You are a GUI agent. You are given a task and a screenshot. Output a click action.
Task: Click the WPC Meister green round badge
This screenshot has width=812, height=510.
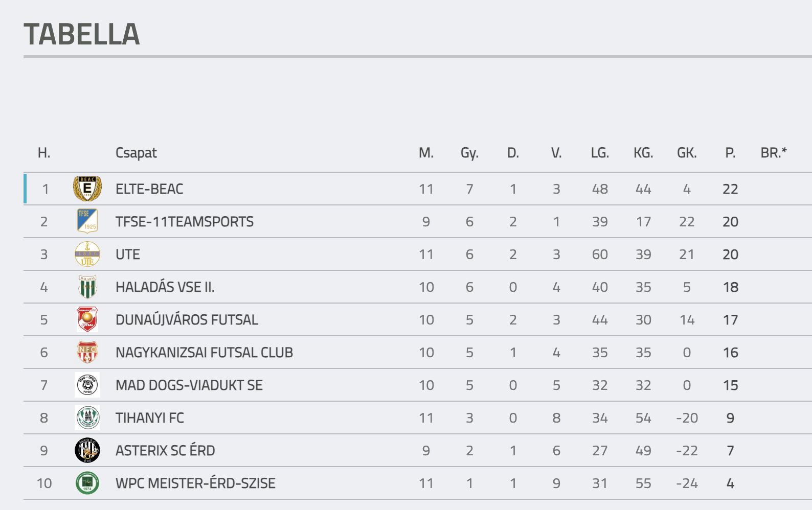[x=87, y=483]
